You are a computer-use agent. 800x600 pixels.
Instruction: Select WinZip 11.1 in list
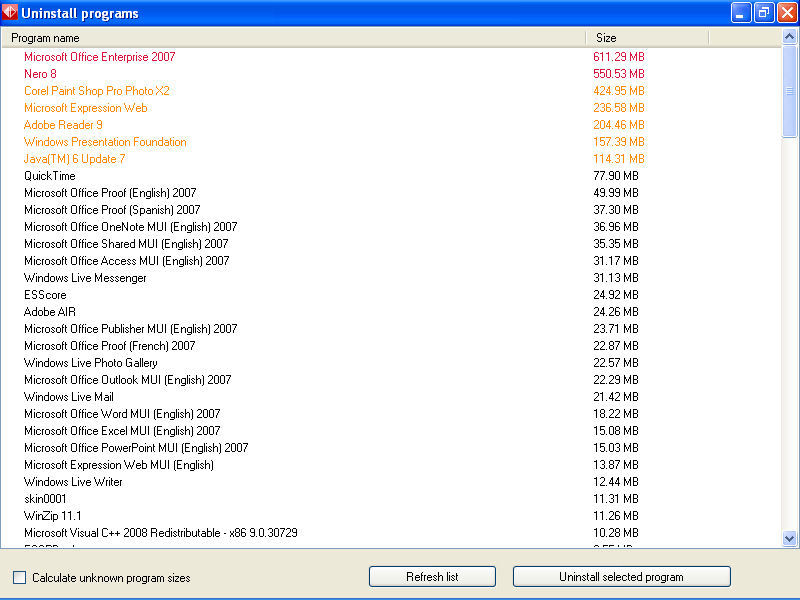coord(53,516)
